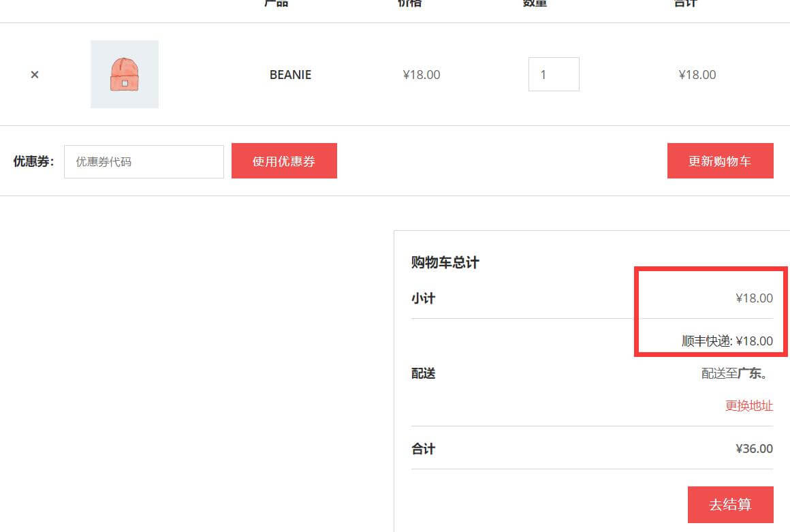Click the 优惠券 label
Screen dimensions: 790x532
(33, 162)
